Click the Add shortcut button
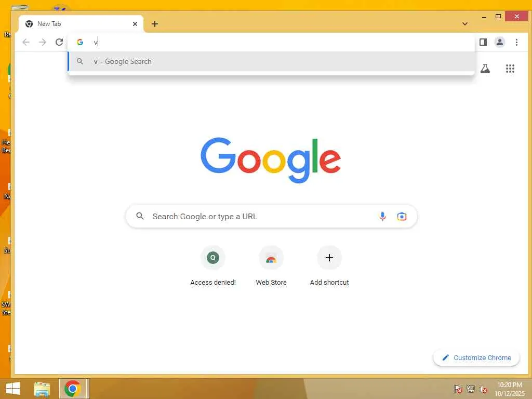532x399 pixels. tap(329, 266)
